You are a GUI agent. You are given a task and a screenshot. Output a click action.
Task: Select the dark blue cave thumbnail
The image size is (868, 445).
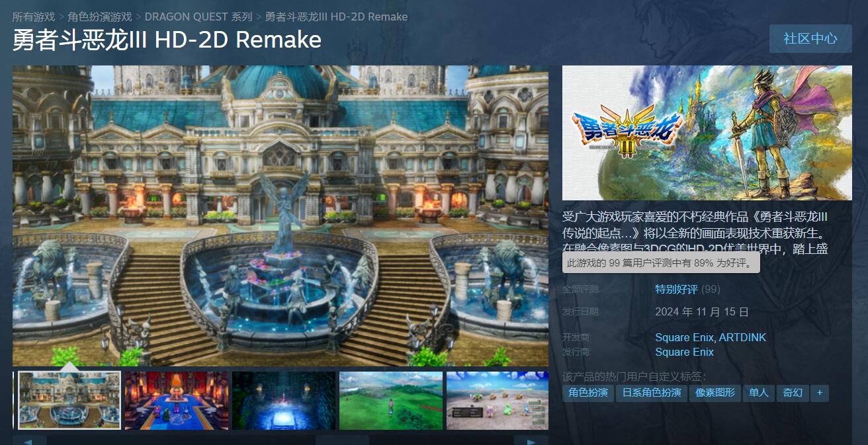(x=284, y=400)
